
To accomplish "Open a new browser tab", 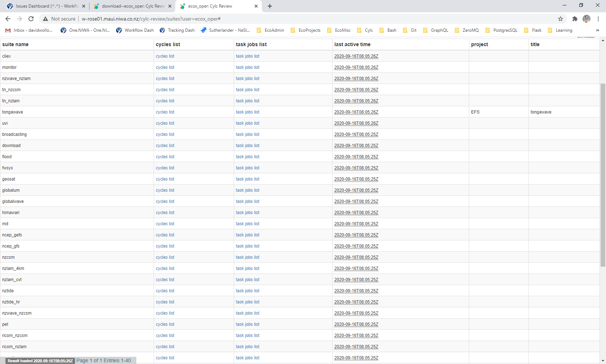I will click(270, 6).
